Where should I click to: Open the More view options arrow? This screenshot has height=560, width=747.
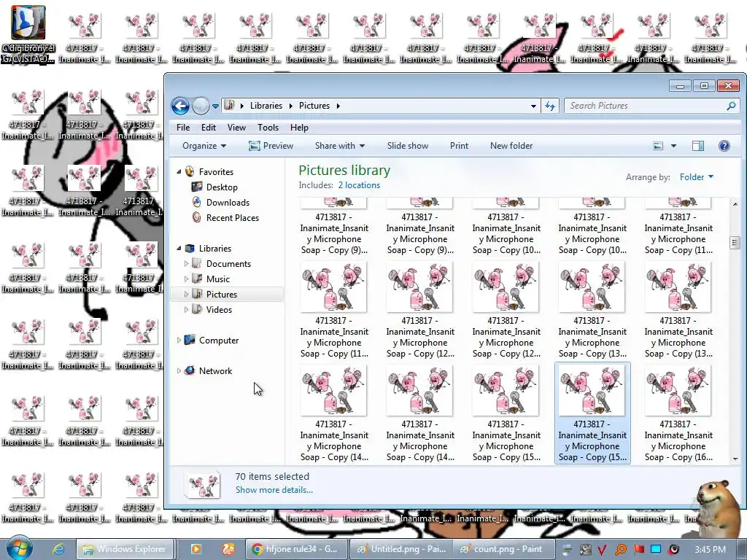point(673,146)
